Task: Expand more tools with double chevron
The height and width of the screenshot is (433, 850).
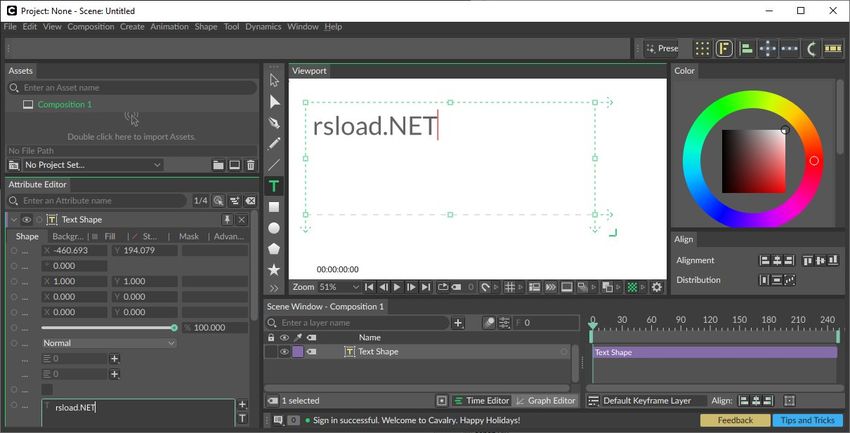Action: point(274,288)
